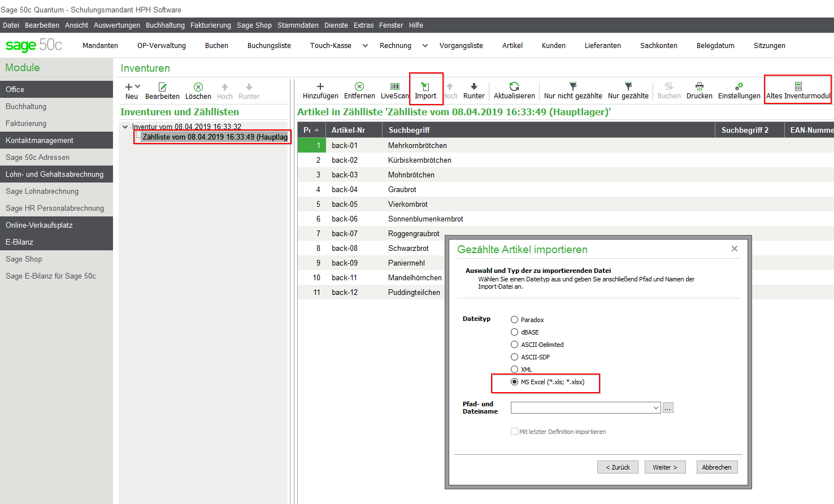Image resolution: width=834 pixels, height=504 pixels.
Task: Open the Sage Shop menu
Action: (254, 25)
